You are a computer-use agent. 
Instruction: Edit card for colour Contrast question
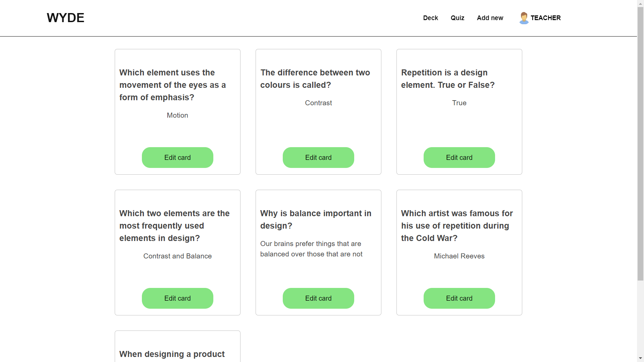coord(318,158)
